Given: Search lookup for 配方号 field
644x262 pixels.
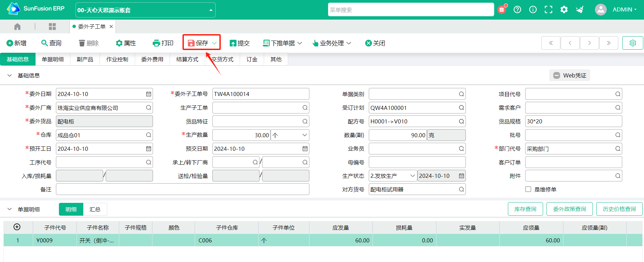Looking at the screenshot, I should coord(461,121).
